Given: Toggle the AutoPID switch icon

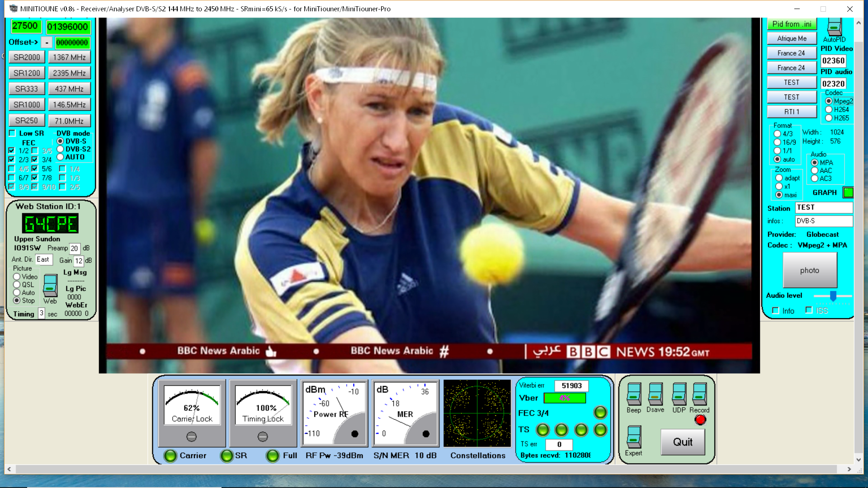Looking at the screenshot, I should tap(834, 27).
